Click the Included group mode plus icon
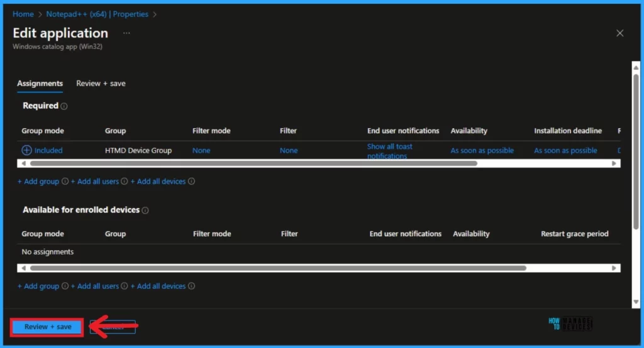This screenshot has height=348, width=644. pyautogui.click(x=26, y=150)
